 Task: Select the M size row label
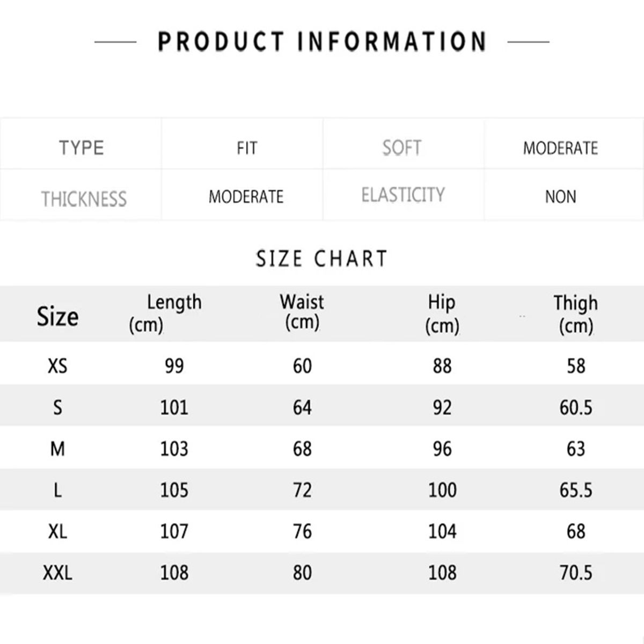[57, 449]
